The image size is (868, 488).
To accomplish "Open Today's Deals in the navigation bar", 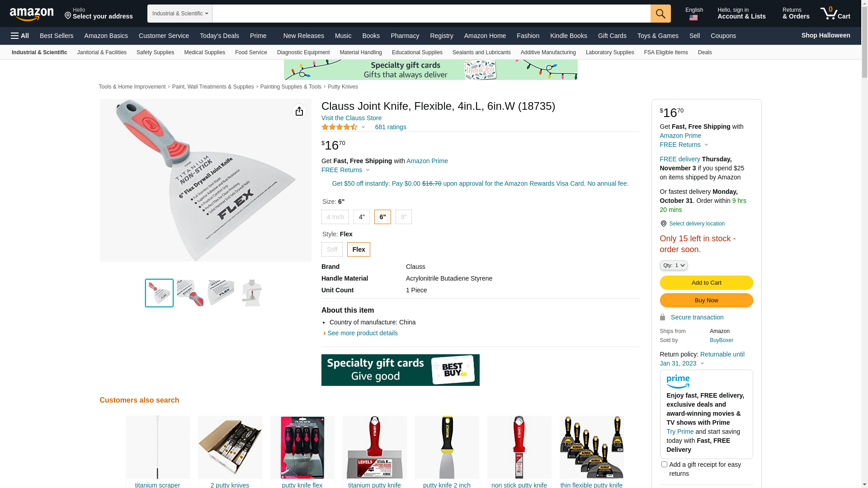I will click(219, 36).
